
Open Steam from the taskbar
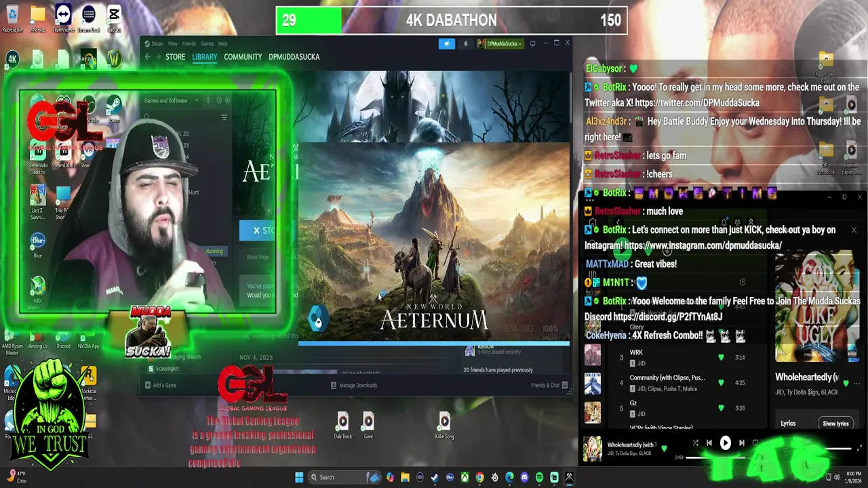(435, 477)
